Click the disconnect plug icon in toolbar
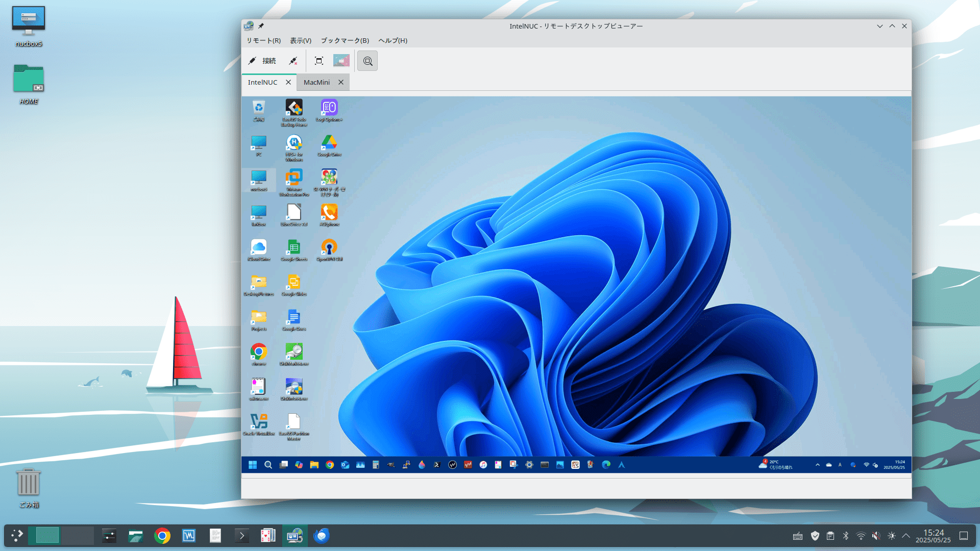 [293, 61]
